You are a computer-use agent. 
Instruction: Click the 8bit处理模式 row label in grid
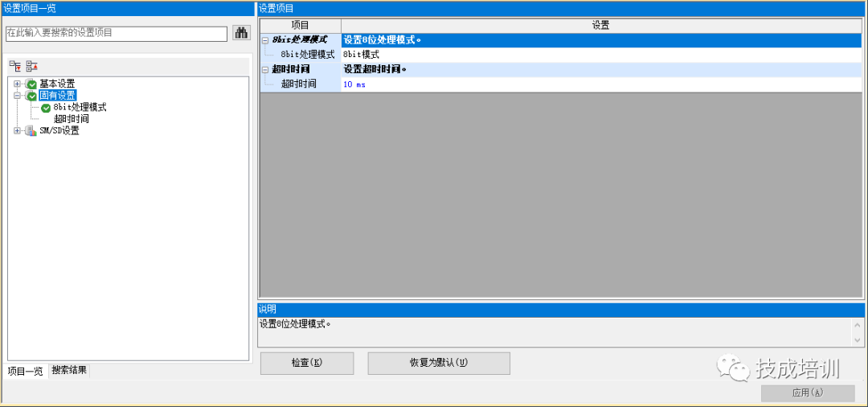click(308, 55)
